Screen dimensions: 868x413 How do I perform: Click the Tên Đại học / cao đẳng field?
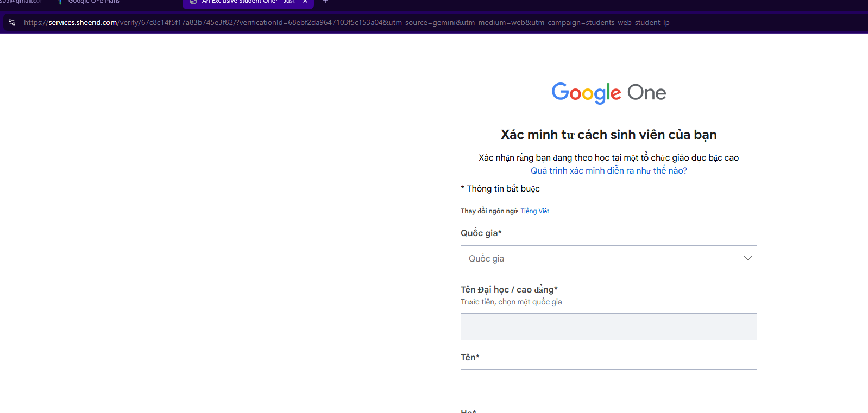coord(608,327)
